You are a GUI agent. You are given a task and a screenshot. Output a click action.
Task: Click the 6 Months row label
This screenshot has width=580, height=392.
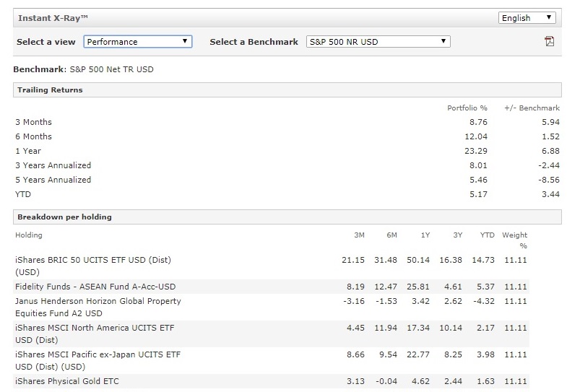click(34, 136)
